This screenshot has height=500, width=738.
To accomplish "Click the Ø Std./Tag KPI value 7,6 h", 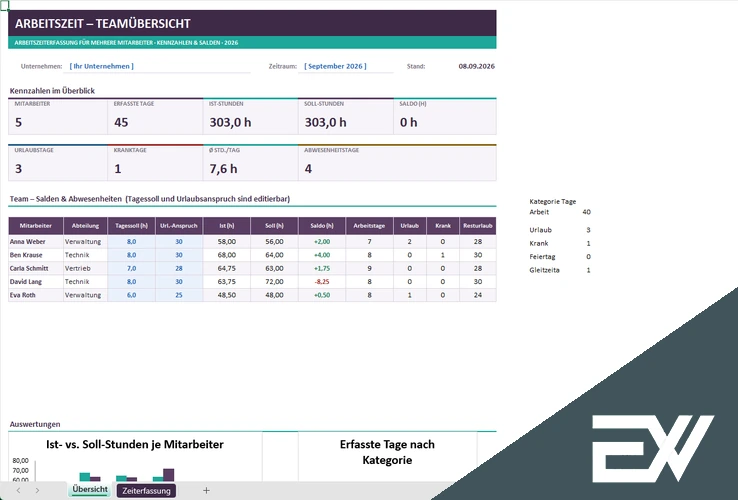I will [x=223, y=169].
